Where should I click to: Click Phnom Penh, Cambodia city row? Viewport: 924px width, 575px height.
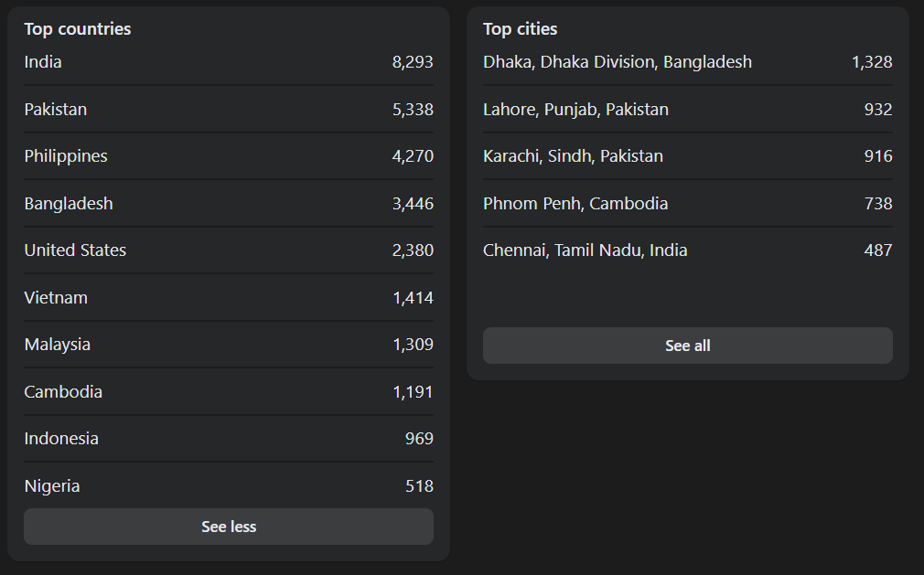[x=688, y=204]
